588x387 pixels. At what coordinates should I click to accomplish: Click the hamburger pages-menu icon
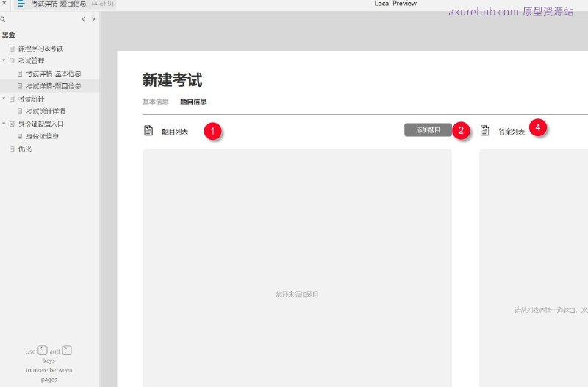[x=21, y=4]
